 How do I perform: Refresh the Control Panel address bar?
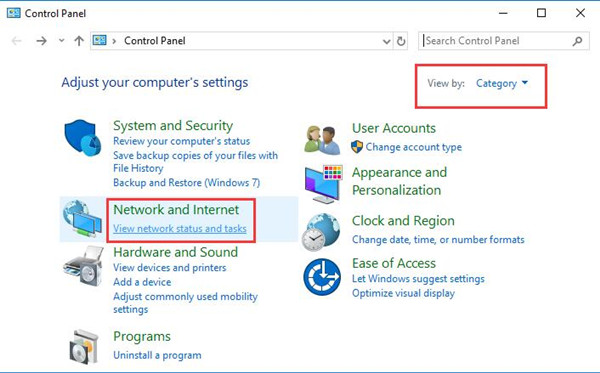[401, 41]
